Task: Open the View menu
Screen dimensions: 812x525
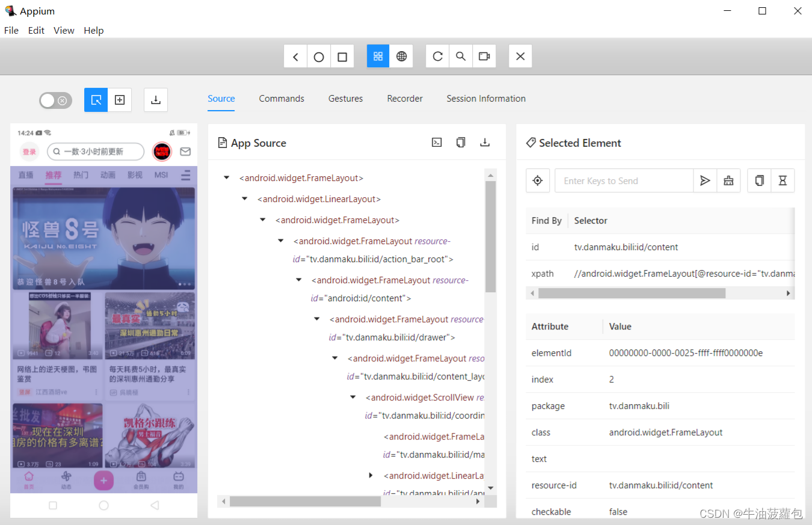Action: click(64, 30)
